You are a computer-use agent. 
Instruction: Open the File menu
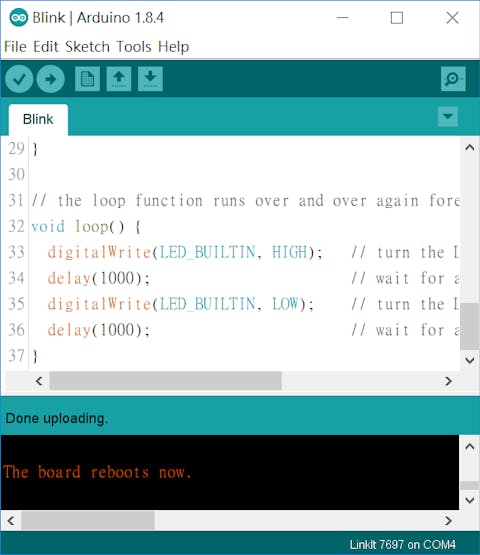[x=15, y=47]
